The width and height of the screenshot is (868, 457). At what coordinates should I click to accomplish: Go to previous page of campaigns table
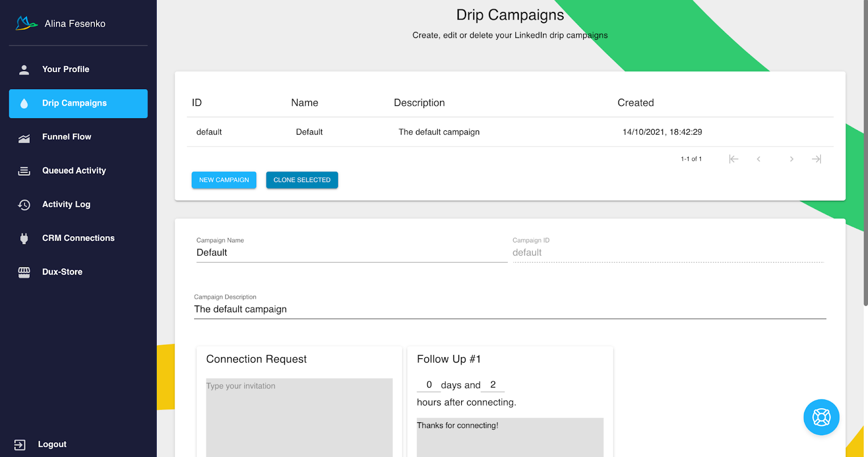click(x=758, y=159)
